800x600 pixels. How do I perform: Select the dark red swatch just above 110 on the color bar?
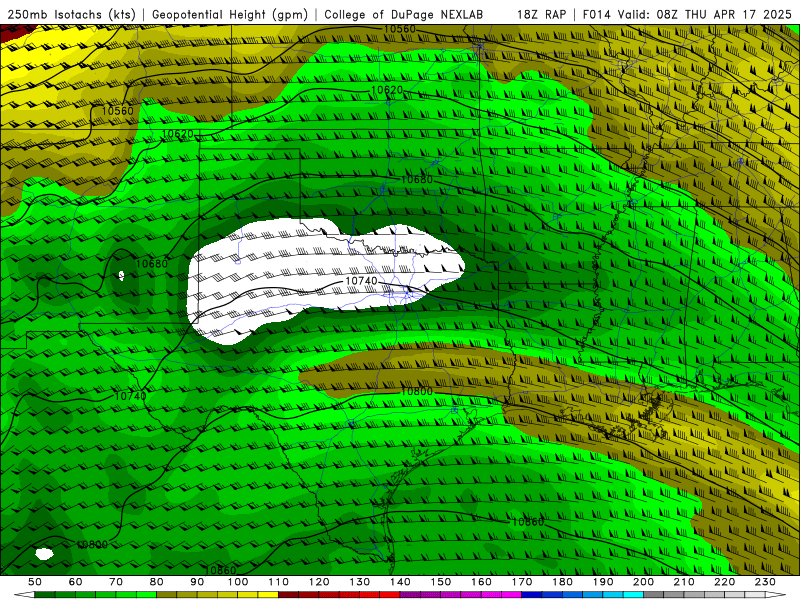[x=288, y=595]
